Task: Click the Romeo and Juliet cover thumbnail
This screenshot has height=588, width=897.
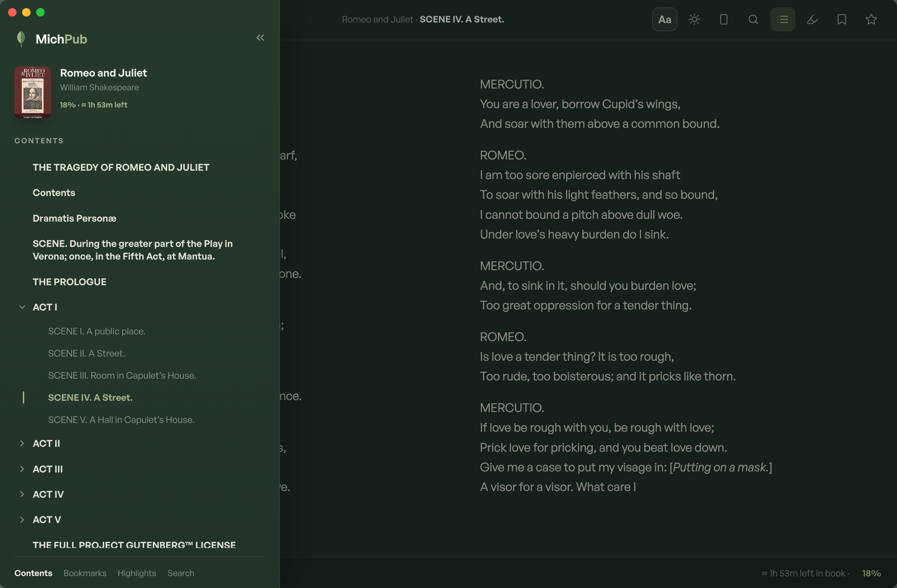Action: [32, 92]
